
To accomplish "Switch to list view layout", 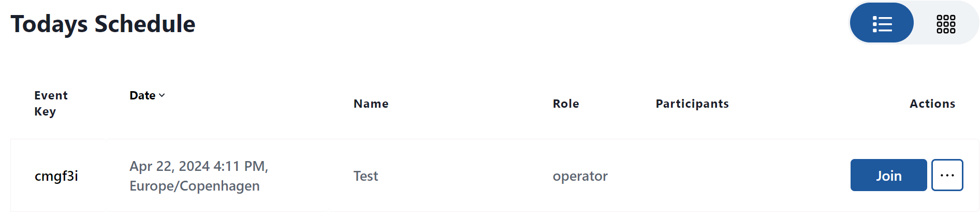I will tap(882, 23).
